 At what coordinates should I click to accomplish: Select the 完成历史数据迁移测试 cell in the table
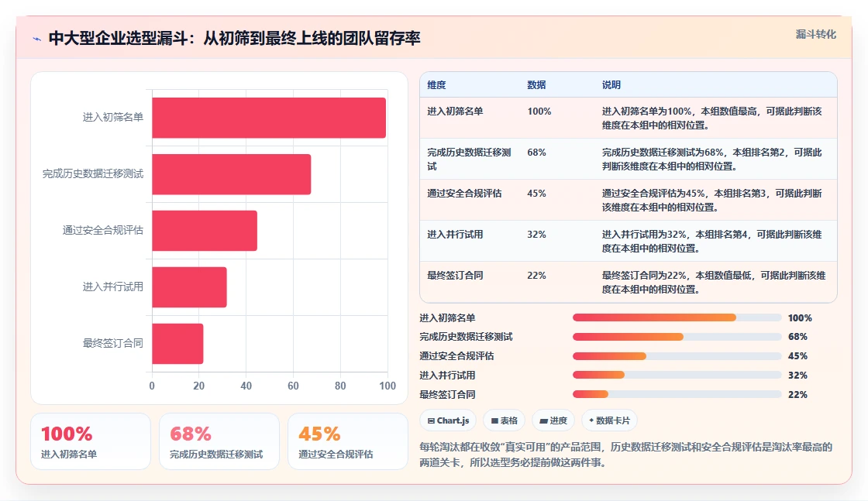pyautogui.click(x=469, y=160)
